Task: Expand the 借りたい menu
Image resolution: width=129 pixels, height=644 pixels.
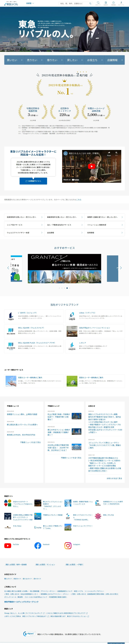Action: tap(54, 60)
